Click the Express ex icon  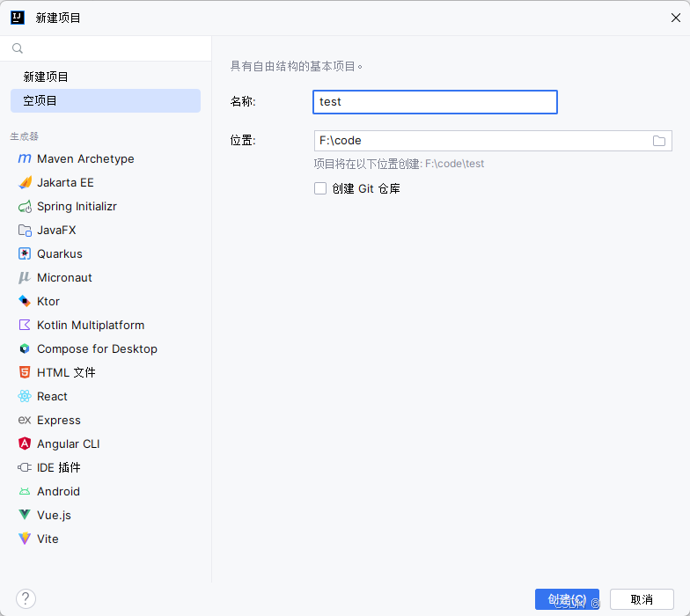point(25,420)
